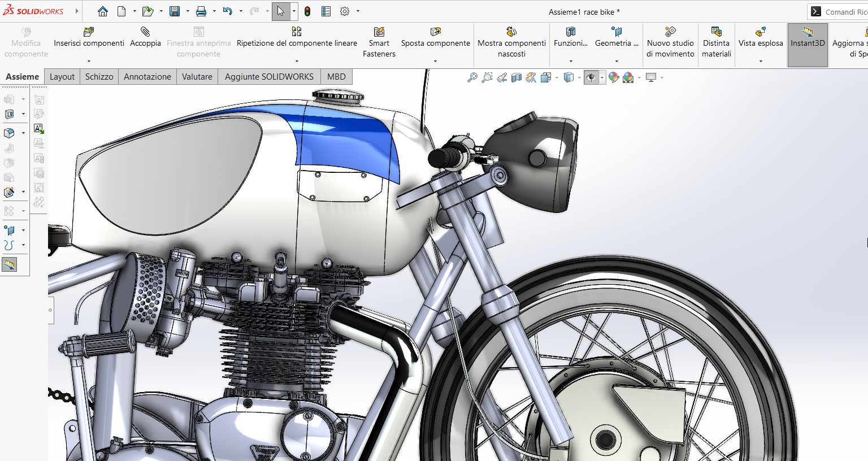Rebuild the model with the traffic light icon

coord(307,11)
